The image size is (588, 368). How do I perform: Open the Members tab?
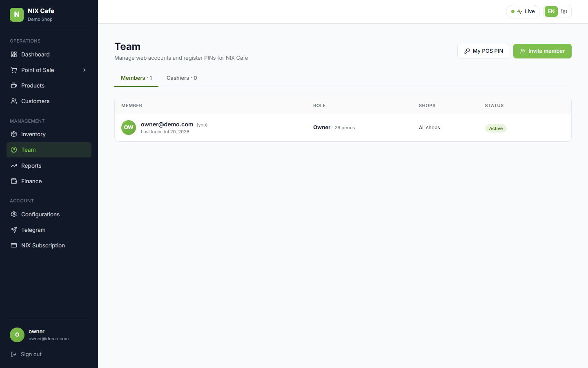tap(136, 78)
